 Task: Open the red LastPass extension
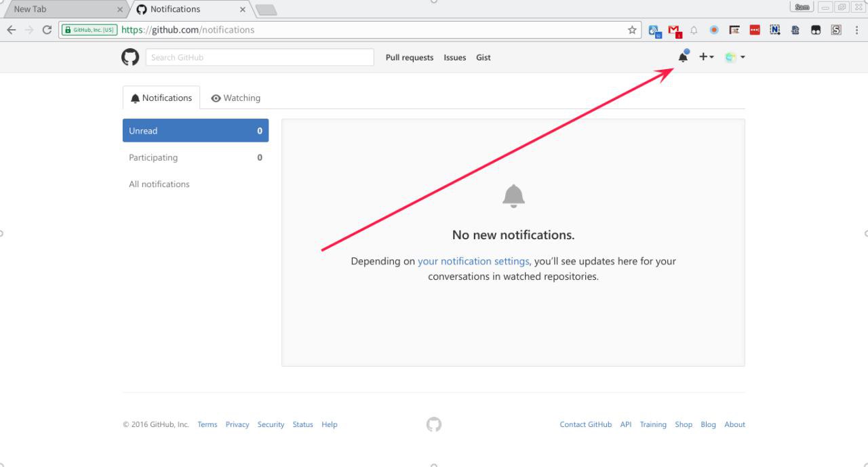[x=755, y=30]
